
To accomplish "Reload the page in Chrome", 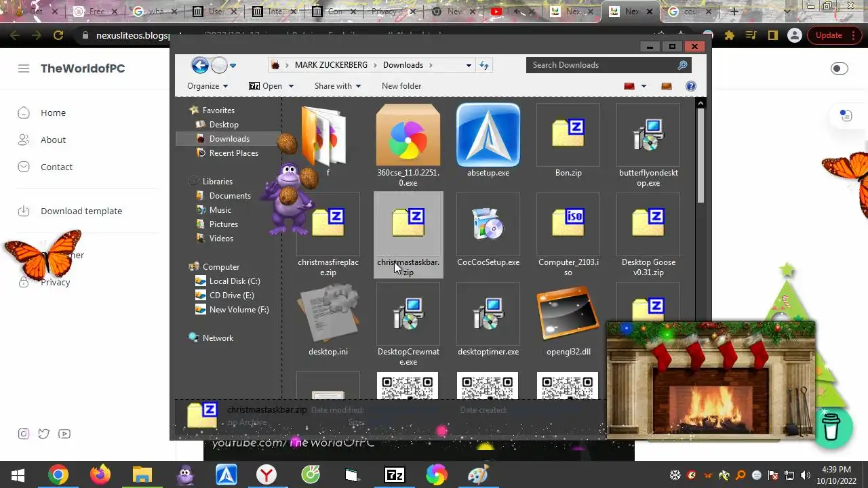I will point(58,35).
